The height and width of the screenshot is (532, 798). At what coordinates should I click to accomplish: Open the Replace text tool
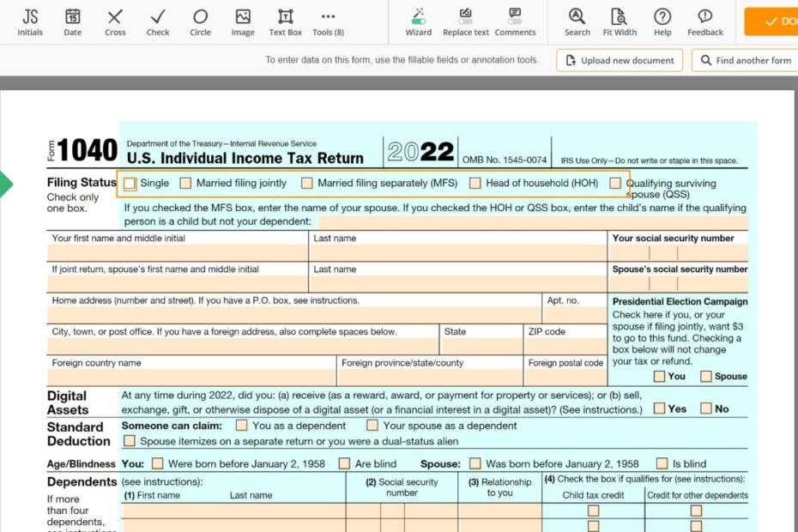[x=465, y=21]
